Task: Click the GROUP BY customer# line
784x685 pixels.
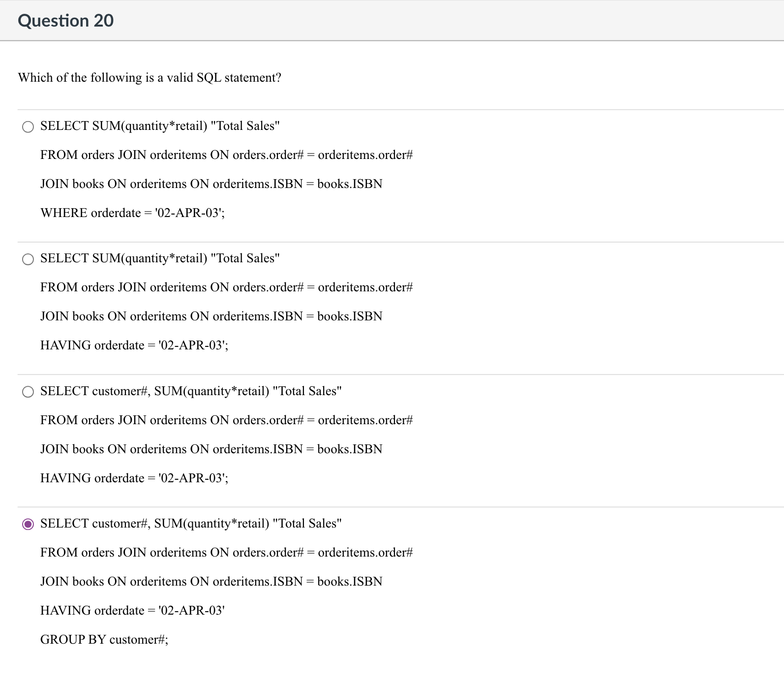Action: pyautogui.click(x=104, y=640)
